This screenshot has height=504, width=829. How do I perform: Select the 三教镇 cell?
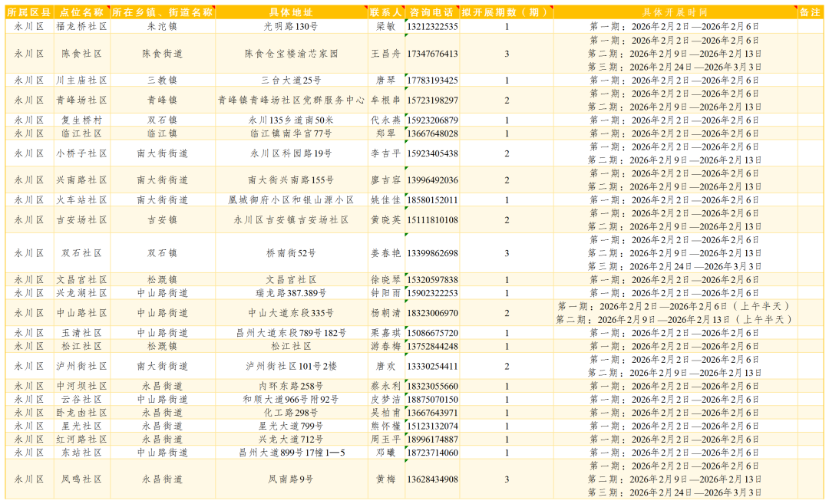click(162, 81)
